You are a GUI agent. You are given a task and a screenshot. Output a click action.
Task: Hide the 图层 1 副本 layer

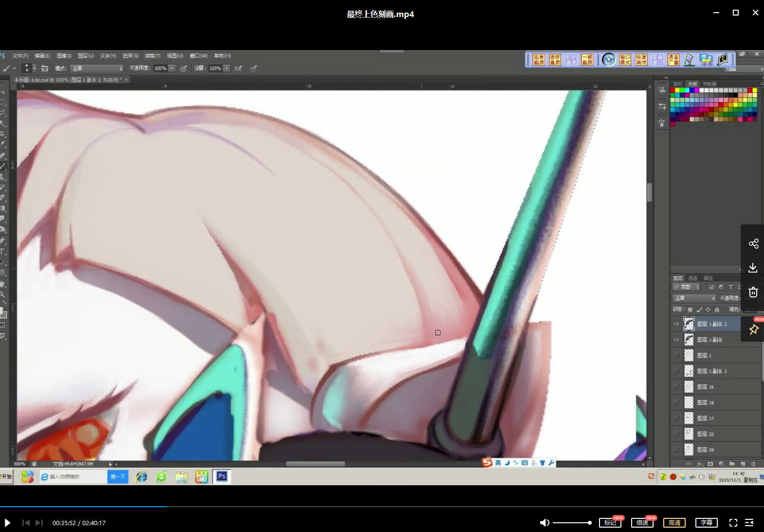(676, 340)
